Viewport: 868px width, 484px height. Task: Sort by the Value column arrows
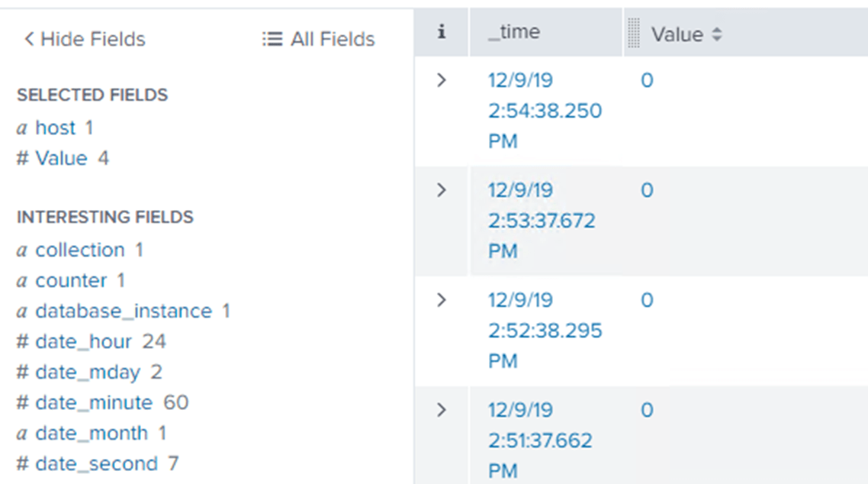coord(716,34)
